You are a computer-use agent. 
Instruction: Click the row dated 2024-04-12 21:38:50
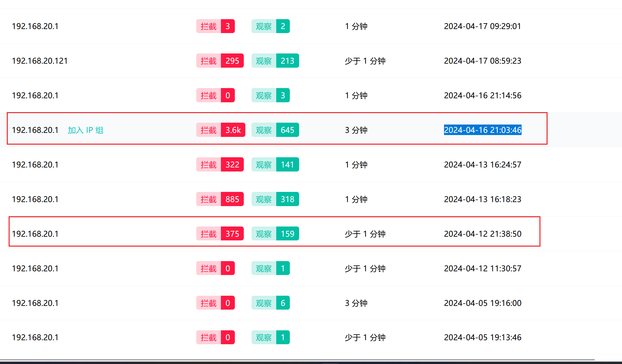tap(482, 234)
